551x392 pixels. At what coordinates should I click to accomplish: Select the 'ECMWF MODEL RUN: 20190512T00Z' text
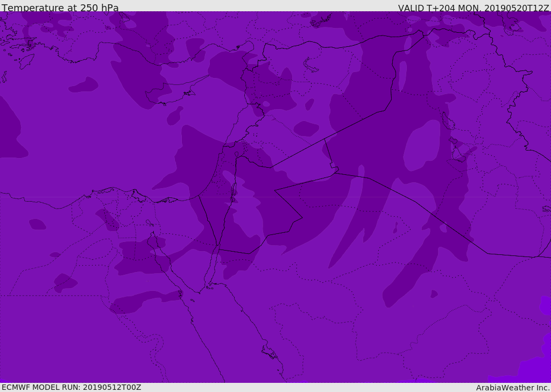tap(72, 387)
